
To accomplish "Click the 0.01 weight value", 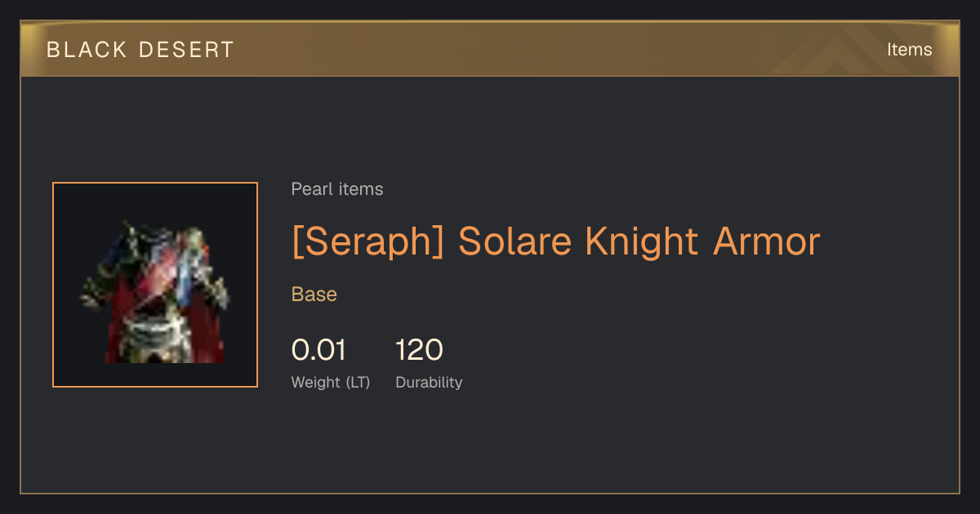I will coord(318,350).
